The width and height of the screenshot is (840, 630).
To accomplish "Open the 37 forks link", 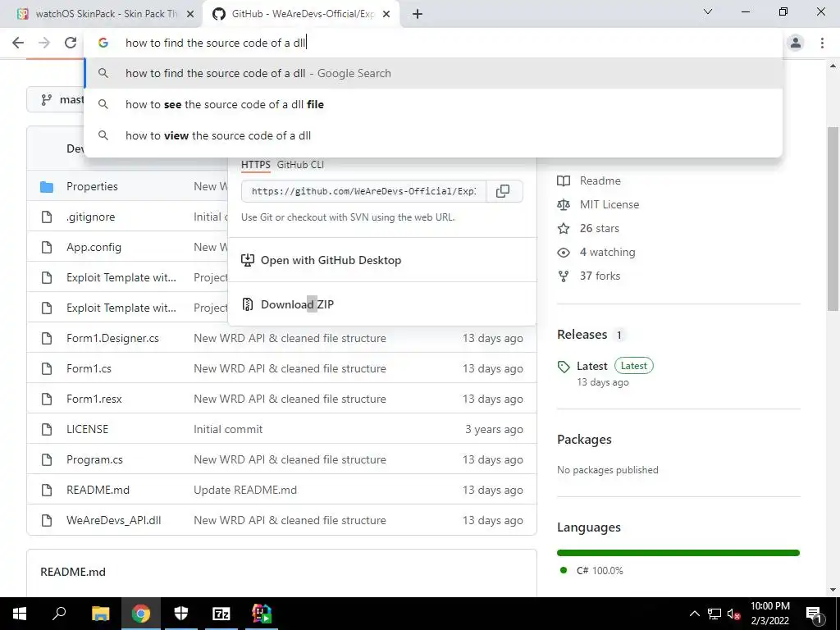I will 600,276.
